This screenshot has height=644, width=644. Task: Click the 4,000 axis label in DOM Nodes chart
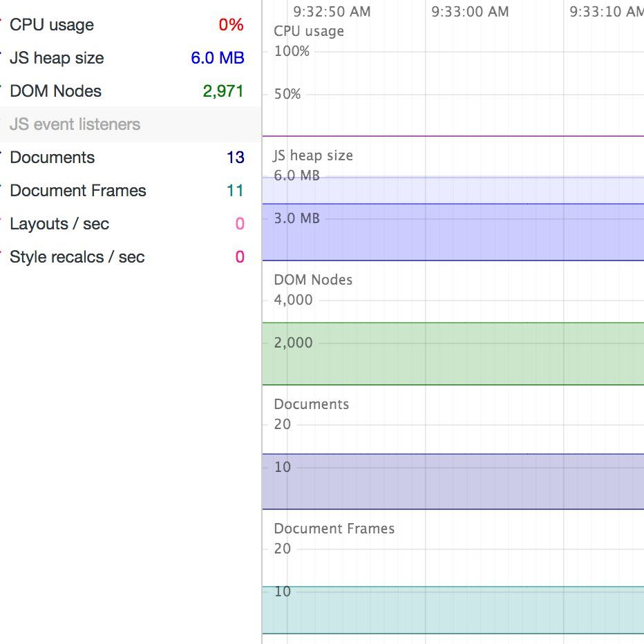coord(293,300)
